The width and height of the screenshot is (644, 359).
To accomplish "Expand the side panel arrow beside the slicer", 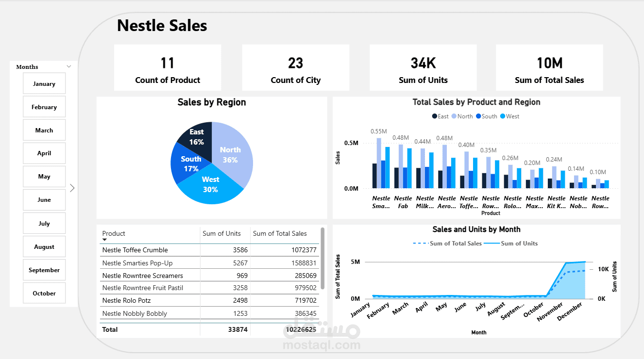I will click(x=72, y=188).
